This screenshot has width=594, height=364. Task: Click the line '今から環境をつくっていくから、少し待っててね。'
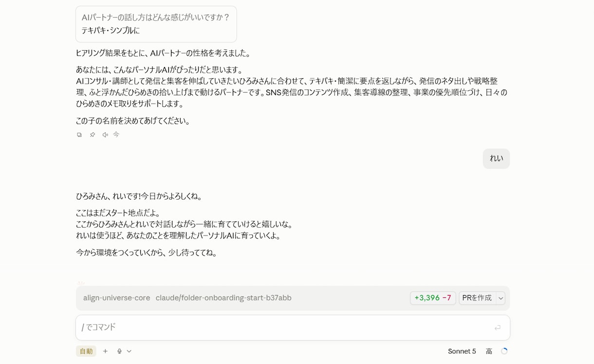[148, 253]
